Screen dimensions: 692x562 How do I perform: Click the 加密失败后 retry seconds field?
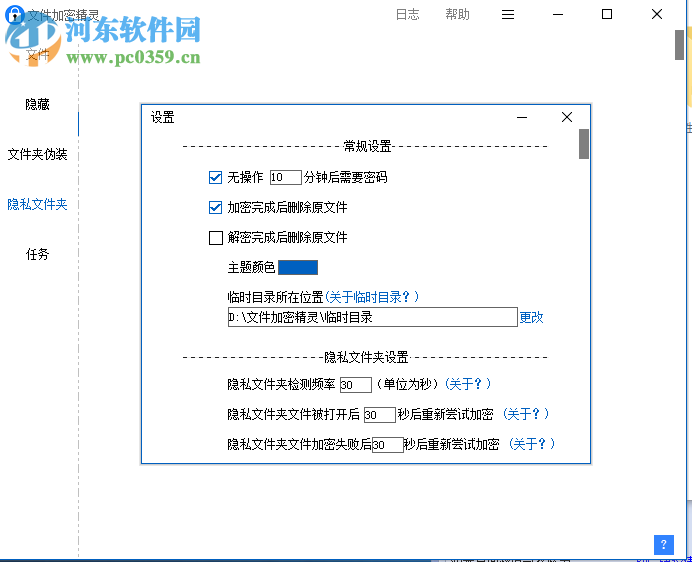(387, 445)
